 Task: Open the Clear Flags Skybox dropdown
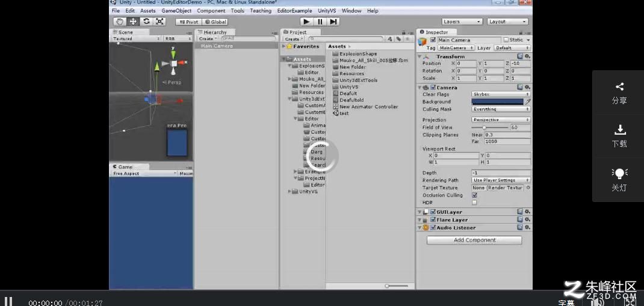[x=501, y=94]
